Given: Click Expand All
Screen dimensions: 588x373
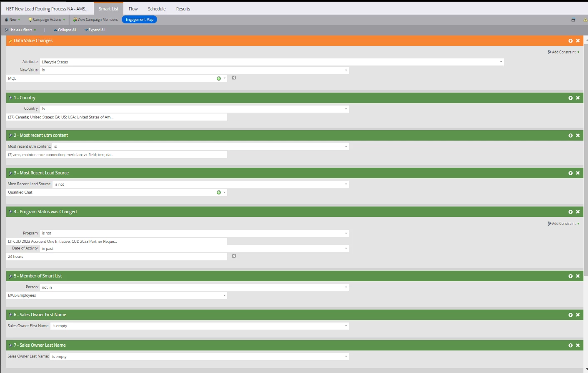Looking at the screenshot, I should pyautogui.click(x=95, y=30).
